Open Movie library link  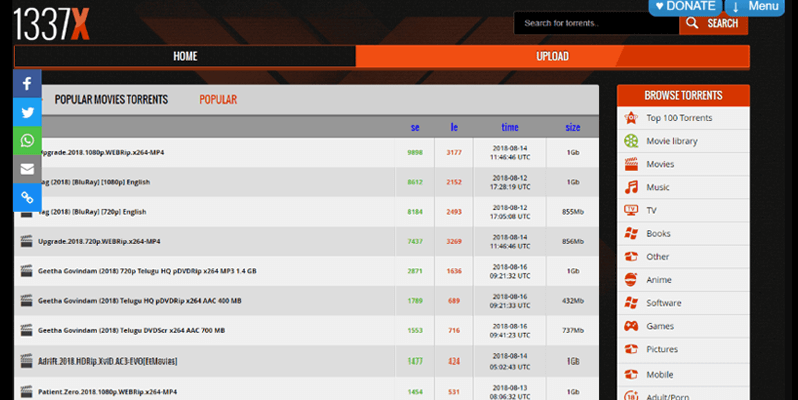672,141
